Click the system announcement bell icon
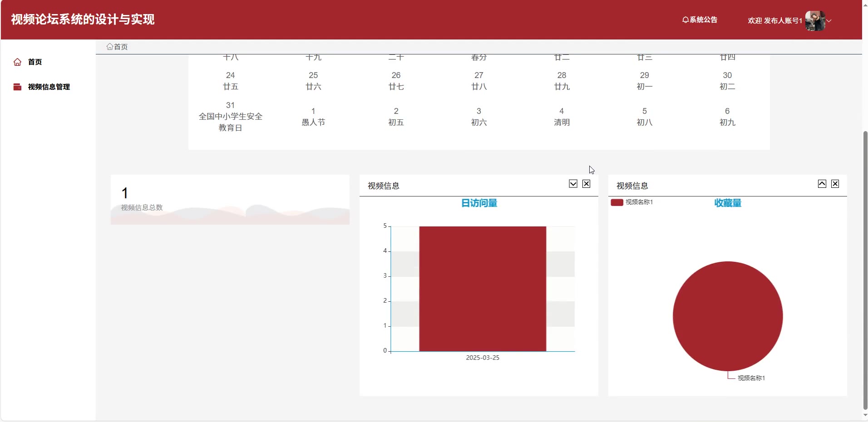Viewport: 868px width, 422px height. point(686,20)
